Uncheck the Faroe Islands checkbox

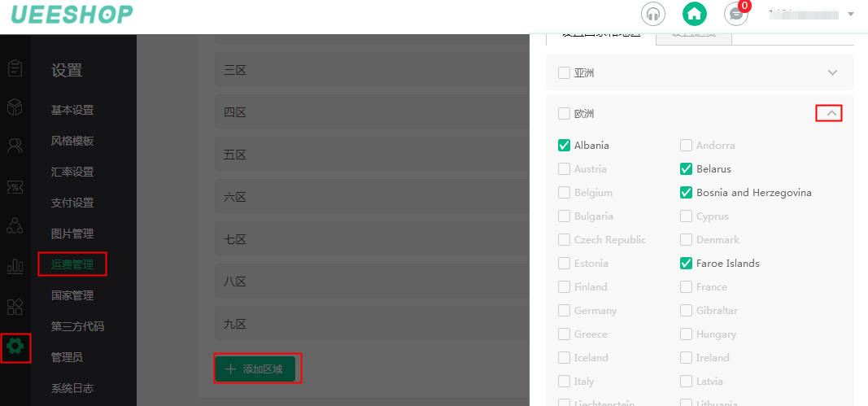click(686, 264)
